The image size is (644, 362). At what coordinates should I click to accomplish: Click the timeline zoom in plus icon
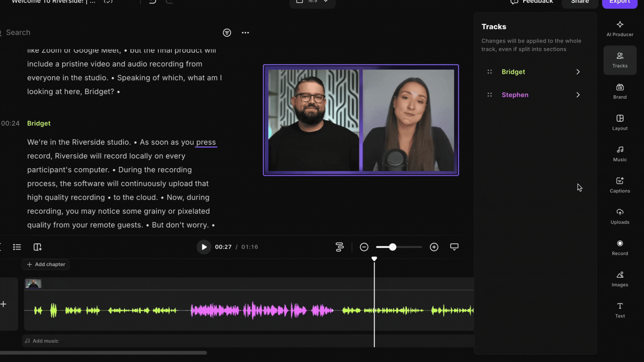point(434,247)
